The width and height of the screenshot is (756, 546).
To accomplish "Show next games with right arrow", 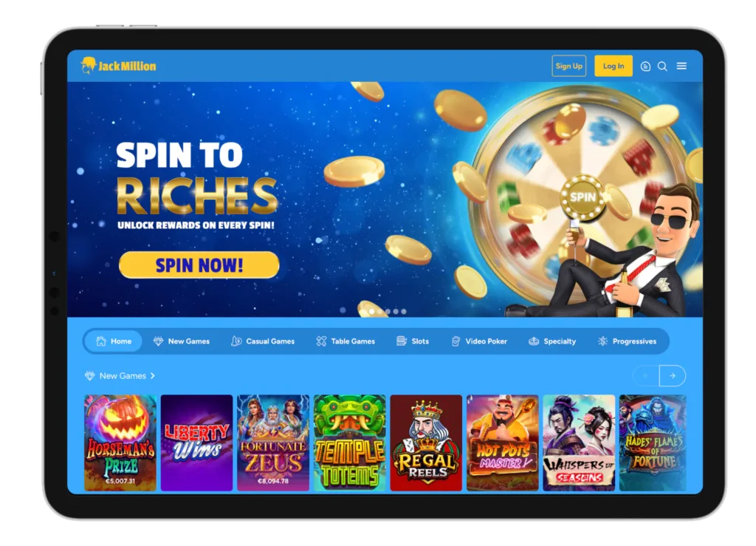I will (672, 376).
